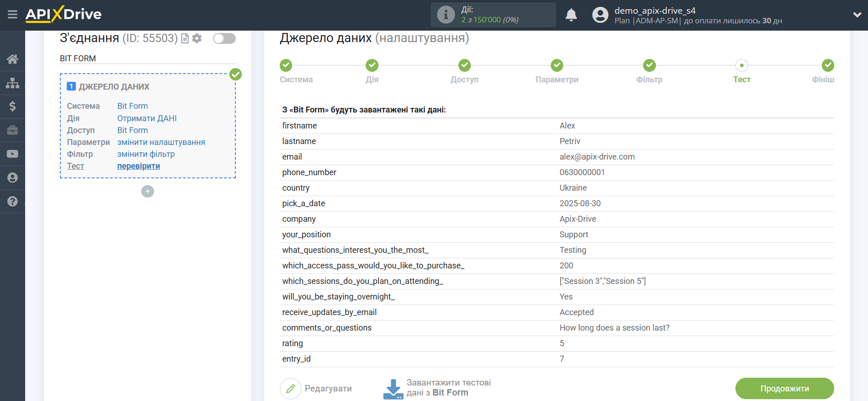This screenshot has height=401, width=868.
Task: Click the user avatar icon
Action: click(600, 15)
